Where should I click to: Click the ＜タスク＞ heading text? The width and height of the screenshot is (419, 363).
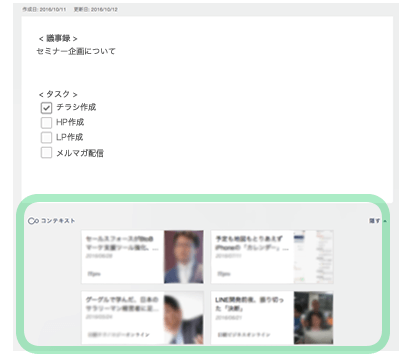point(58,94)
